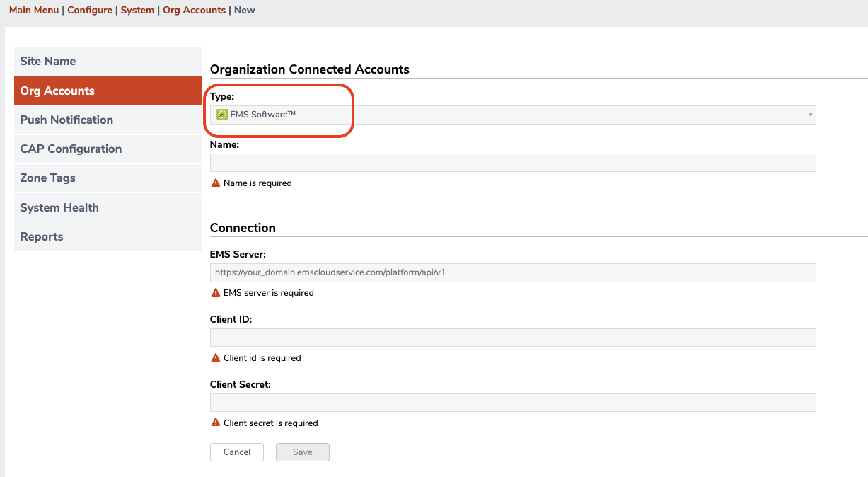Viewport: 868px width, 477px height.
Task: Open Reports section in sidebar
Action: 108,236
